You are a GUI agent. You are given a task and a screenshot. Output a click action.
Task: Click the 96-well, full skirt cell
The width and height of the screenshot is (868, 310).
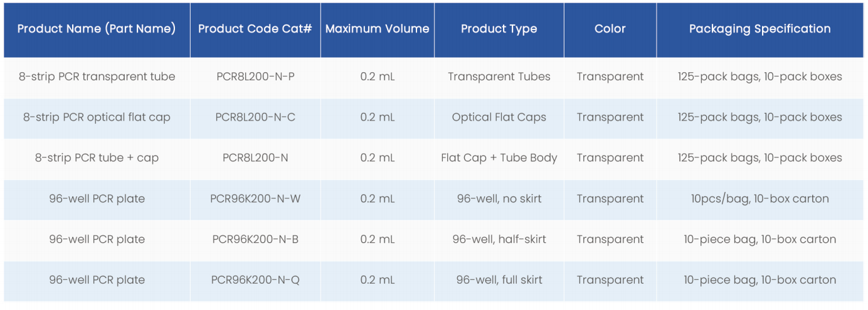pyautogui.click(x=499, y=280)
